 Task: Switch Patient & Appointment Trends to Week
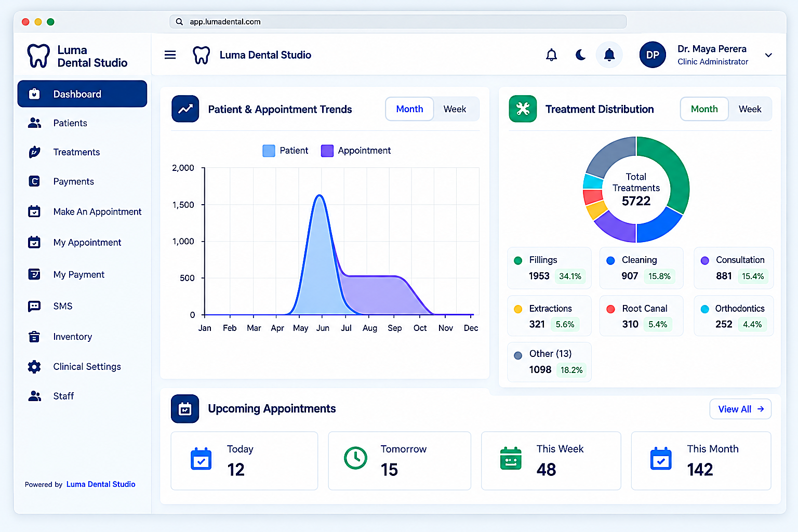pyautogui.click(x=455, y=109)
